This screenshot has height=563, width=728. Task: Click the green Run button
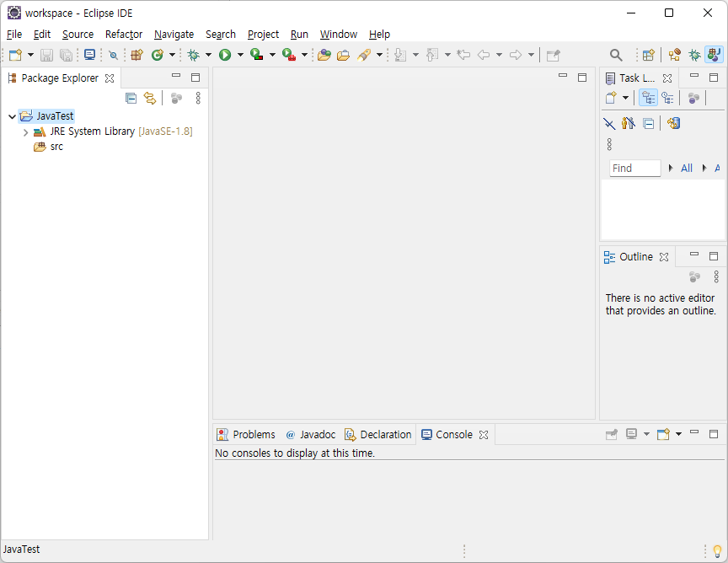(225, 55)
